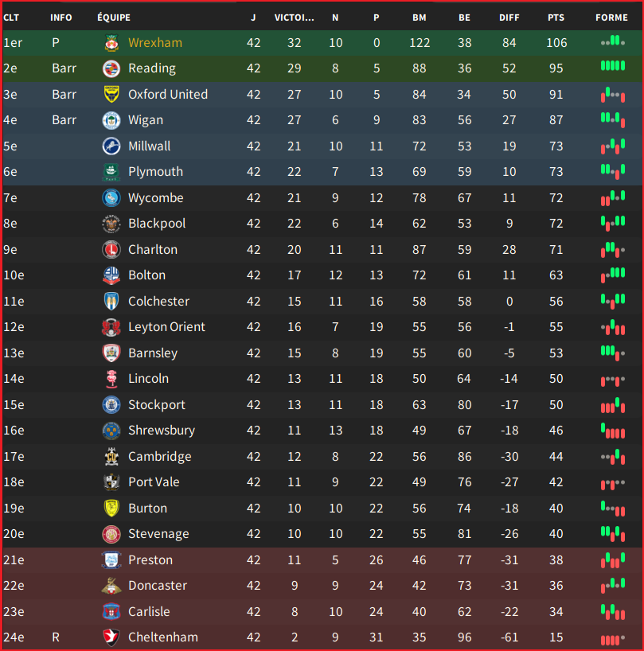Sort by the DIFF column header
Screen dimensions: 644x651
tap(509, 18)
